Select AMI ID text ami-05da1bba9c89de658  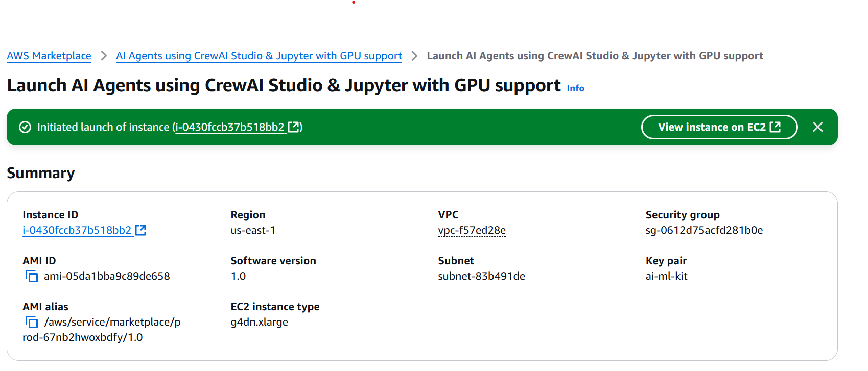107,276
